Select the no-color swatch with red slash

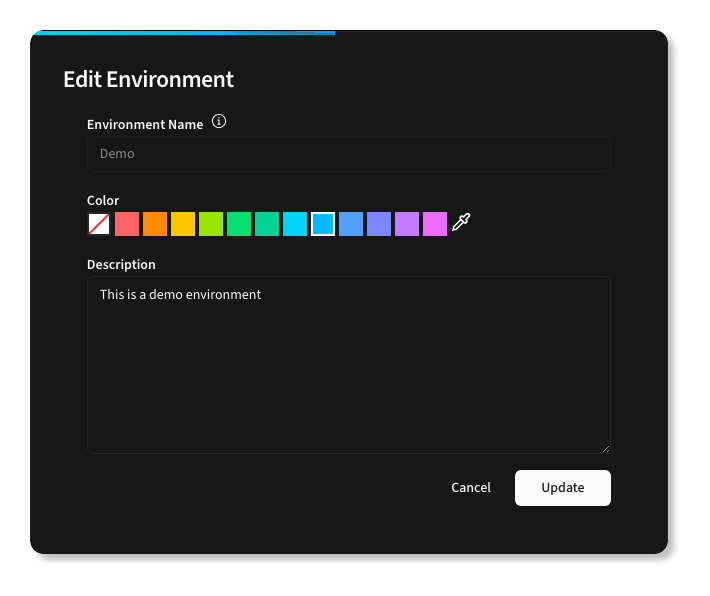pyautogui.click(x=99, y=224)
